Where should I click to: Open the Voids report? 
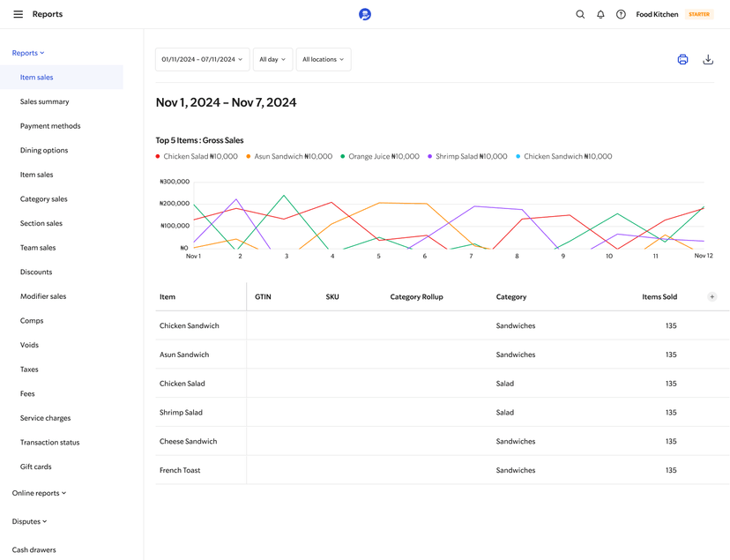29,345
